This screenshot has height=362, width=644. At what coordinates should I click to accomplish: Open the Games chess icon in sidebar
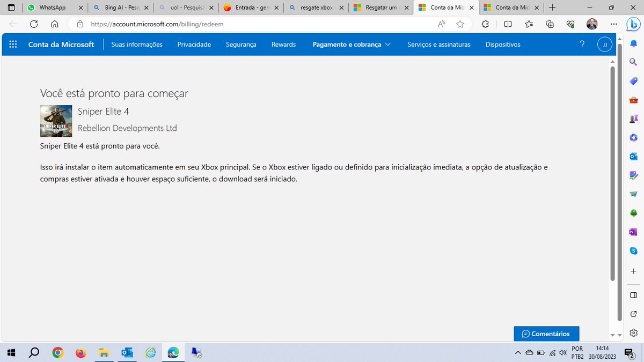click(x=633, y=119)
